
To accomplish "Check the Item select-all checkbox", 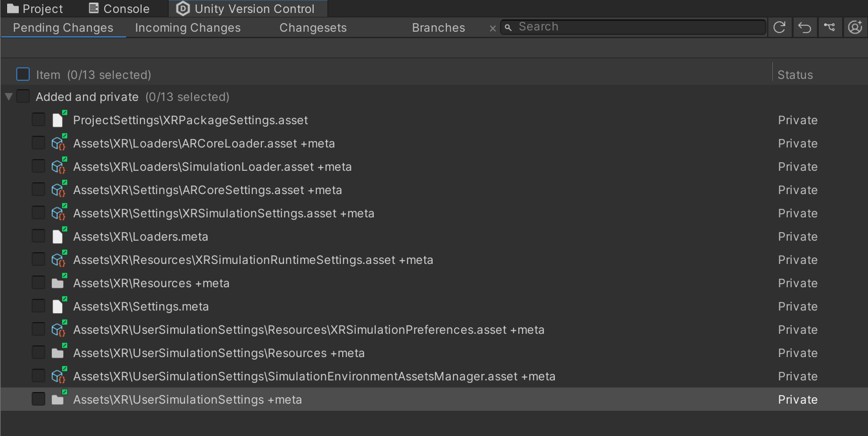I will (23, 74).
